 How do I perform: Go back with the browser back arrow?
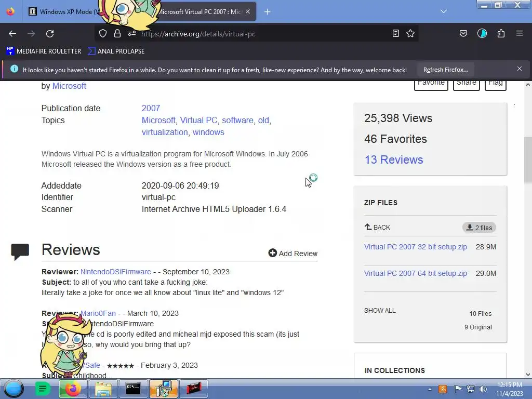click(x=12, y=34)
